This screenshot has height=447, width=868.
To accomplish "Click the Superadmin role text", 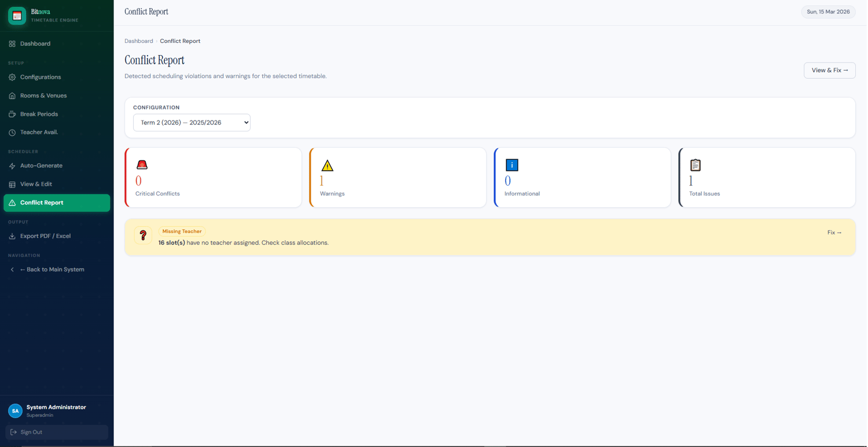I will [40, 415].
